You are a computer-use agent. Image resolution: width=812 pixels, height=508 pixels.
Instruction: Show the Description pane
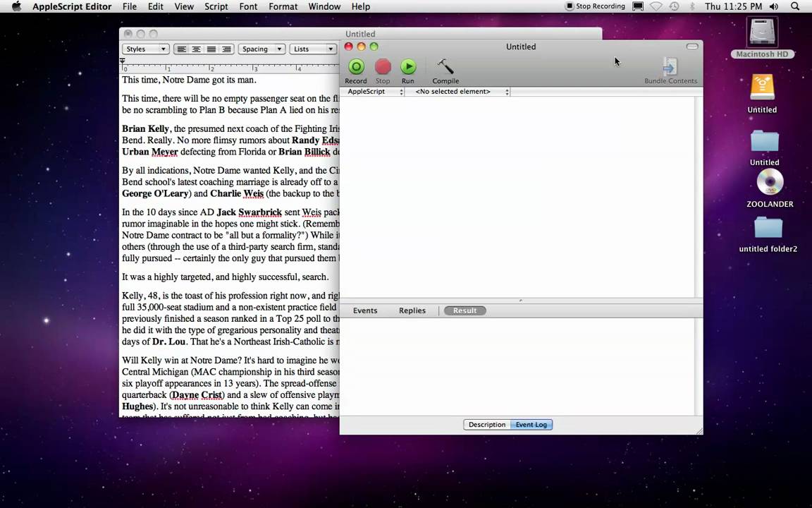(x=487, y=425)
